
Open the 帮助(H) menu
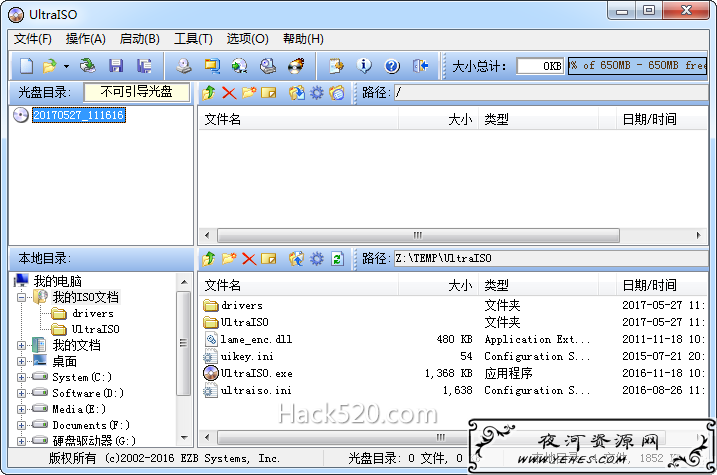click(x=303, y=39)
